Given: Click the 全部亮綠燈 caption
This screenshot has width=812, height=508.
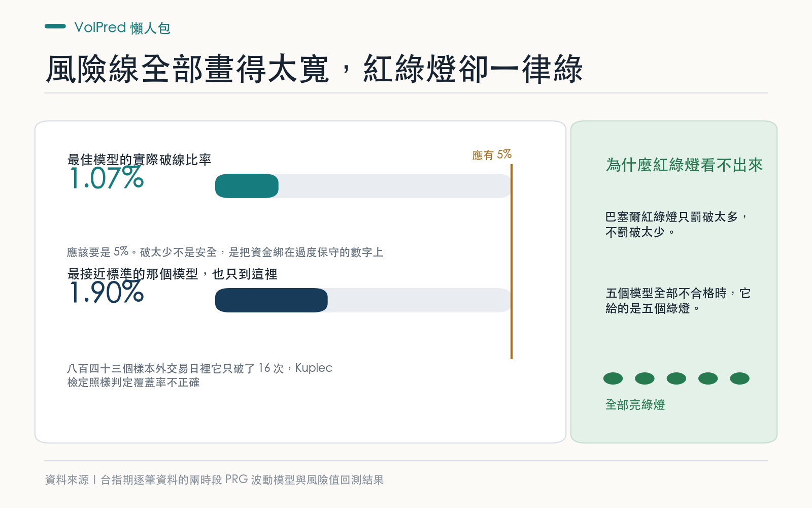Looking at the screenshot, I should click(x=635, y=405).
